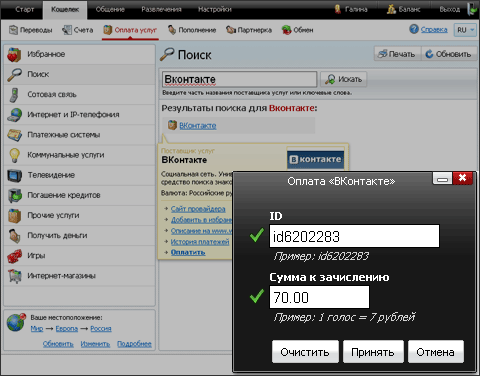Close the Оплата «ВКонтакте» dialog

coord(462,178)
